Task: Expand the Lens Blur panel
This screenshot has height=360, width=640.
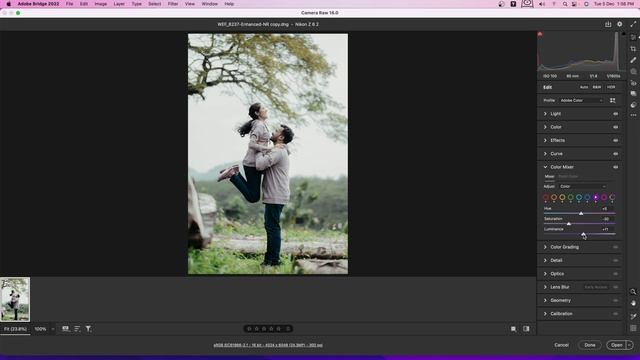Action: click(545, 287)
